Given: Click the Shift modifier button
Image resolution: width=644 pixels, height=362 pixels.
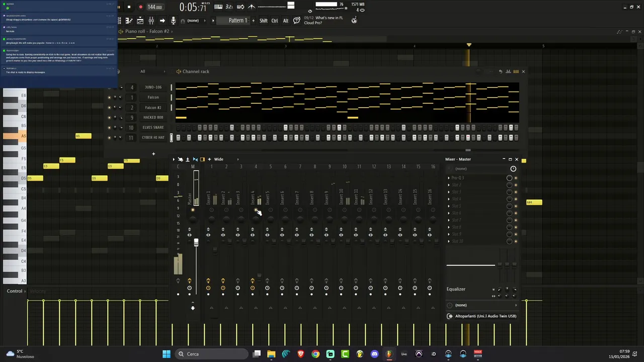Looking at the screenshot, I should [264, 21].
